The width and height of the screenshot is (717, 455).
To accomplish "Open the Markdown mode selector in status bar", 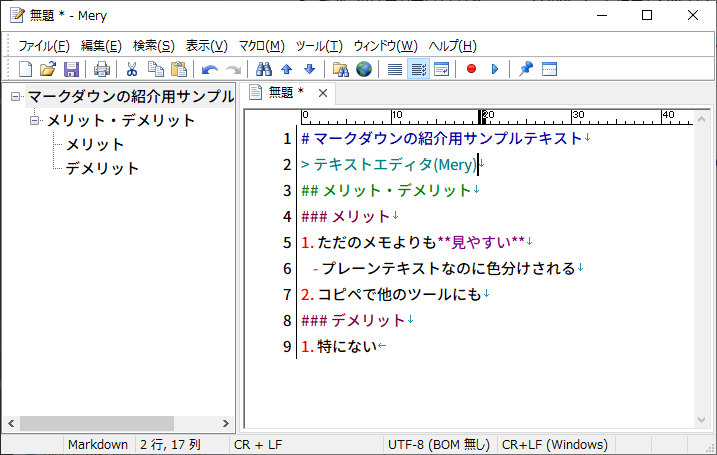I will [x=97, y=444].
